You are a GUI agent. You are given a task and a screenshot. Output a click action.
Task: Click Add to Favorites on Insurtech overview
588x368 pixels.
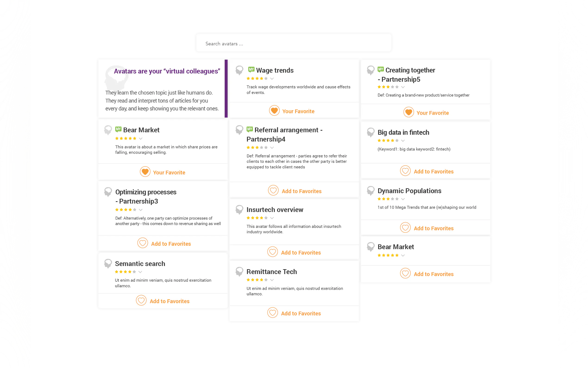pyautogui.click(x=301, y=253)
